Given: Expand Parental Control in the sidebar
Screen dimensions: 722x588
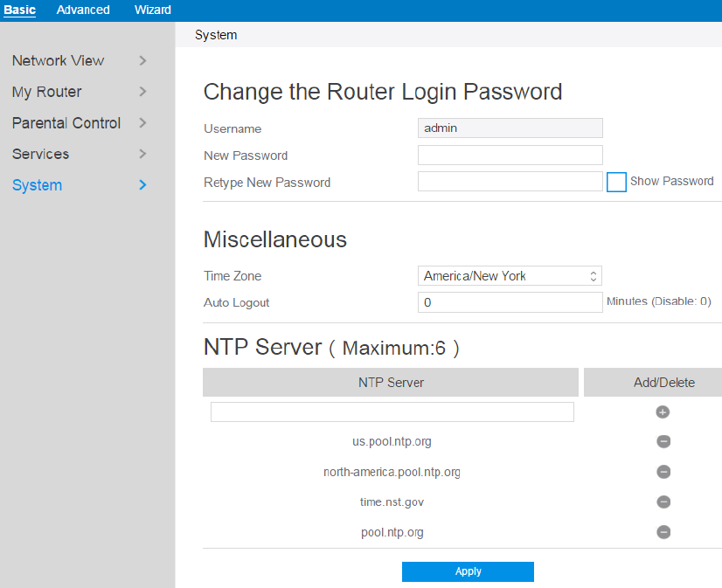Looking at the screenshot, I should coord(79,123).
